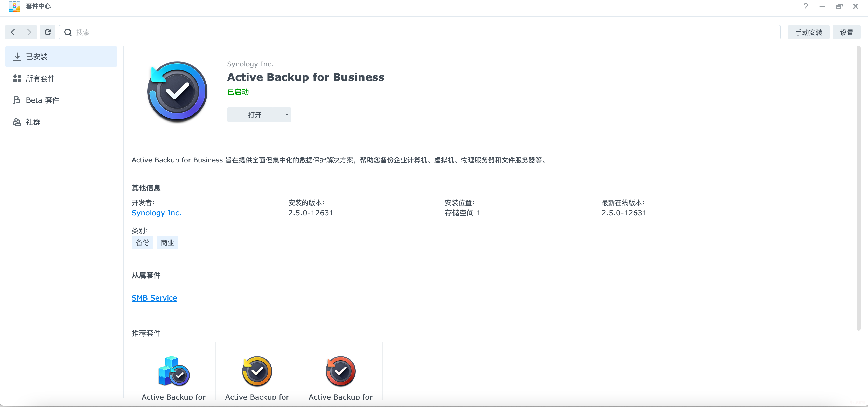Click the 推荐套件 heading
This screenshot has width=868, height=407.
pyautogui.click(x=146, y=333)
